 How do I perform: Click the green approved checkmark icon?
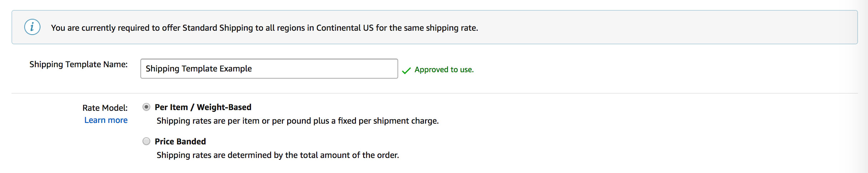coord(406,70)
